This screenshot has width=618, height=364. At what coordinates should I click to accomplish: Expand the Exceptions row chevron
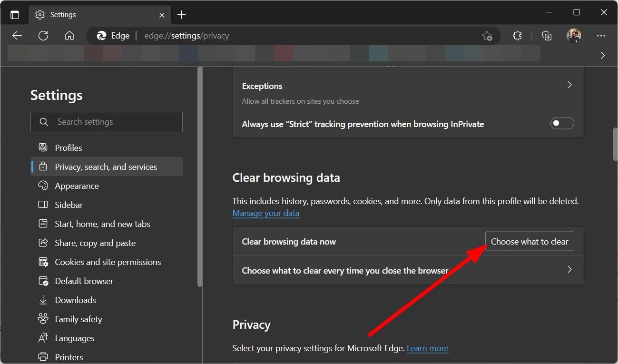coord(569,85)
